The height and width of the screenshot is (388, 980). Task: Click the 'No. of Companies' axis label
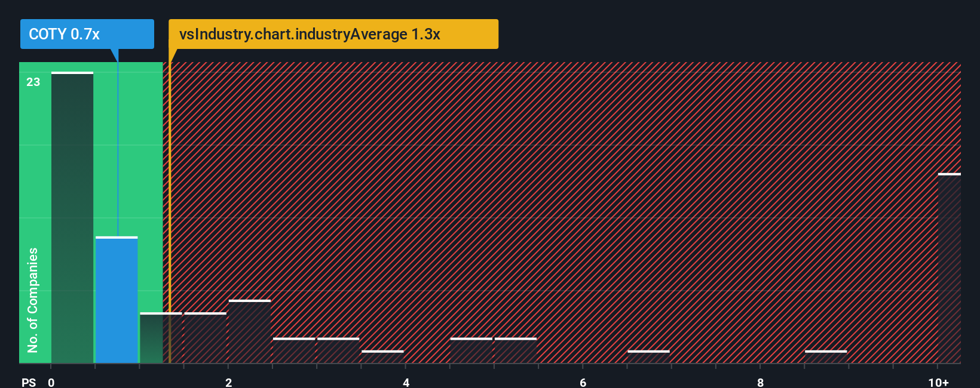coord(33,300)
